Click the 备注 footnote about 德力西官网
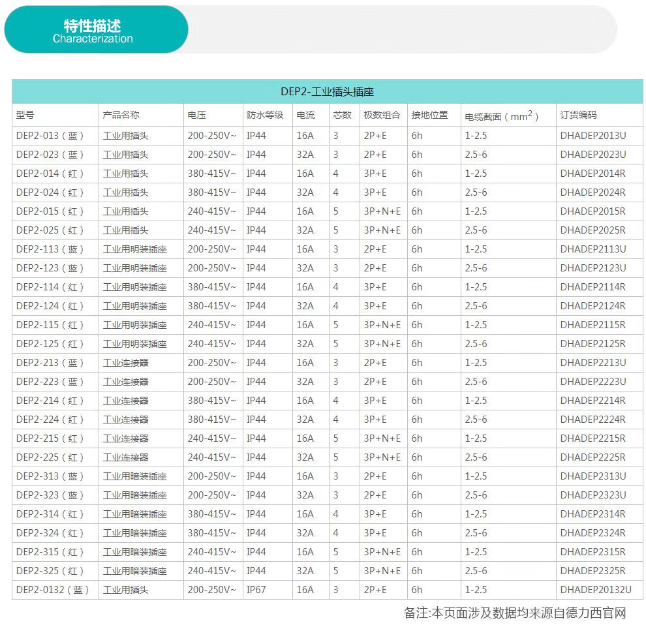The image size is (646, 644). pyautogui.click(x=515, y=613)
